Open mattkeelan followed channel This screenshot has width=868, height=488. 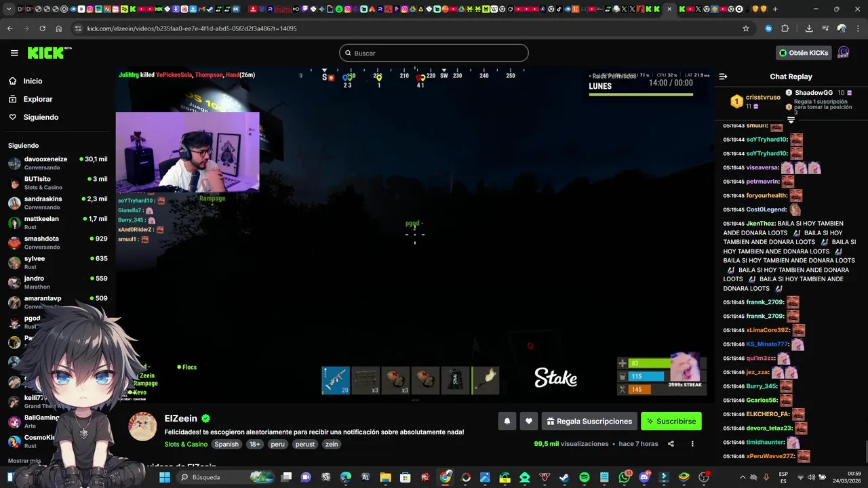coord(58,222)
